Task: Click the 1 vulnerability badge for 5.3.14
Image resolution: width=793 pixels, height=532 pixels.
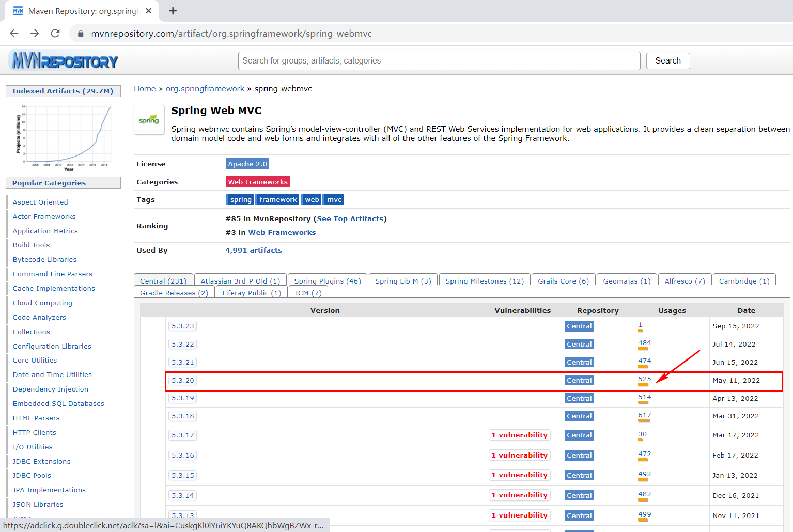Action: click(x=520, y=495)
